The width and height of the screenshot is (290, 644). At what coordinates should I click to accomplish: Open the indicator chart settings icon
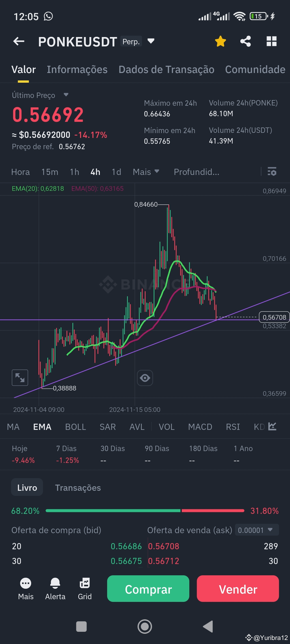coord(272,426)
